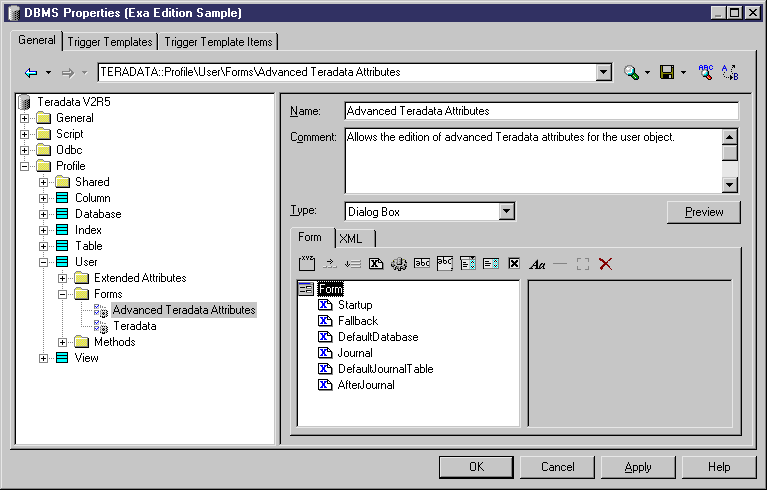Open the Back arrow history dropdown
This screenshot has height=490, width=767.
click(48, 73)
